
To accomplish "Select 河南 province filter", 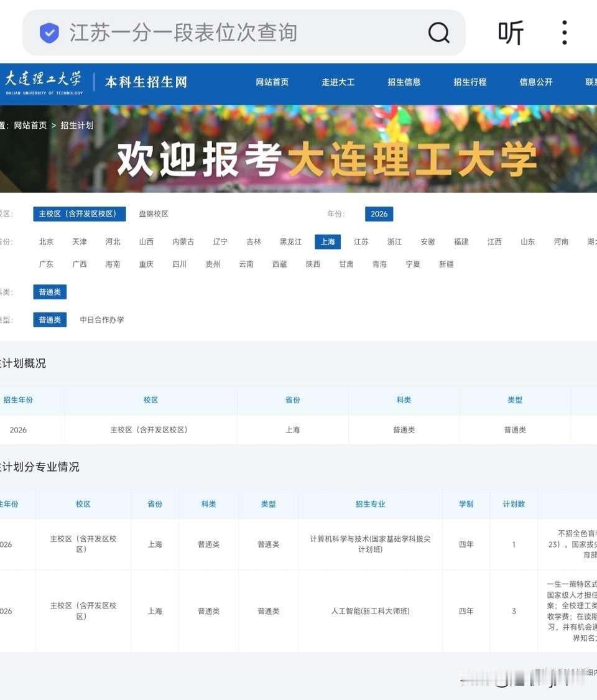I will pos(562,241).
